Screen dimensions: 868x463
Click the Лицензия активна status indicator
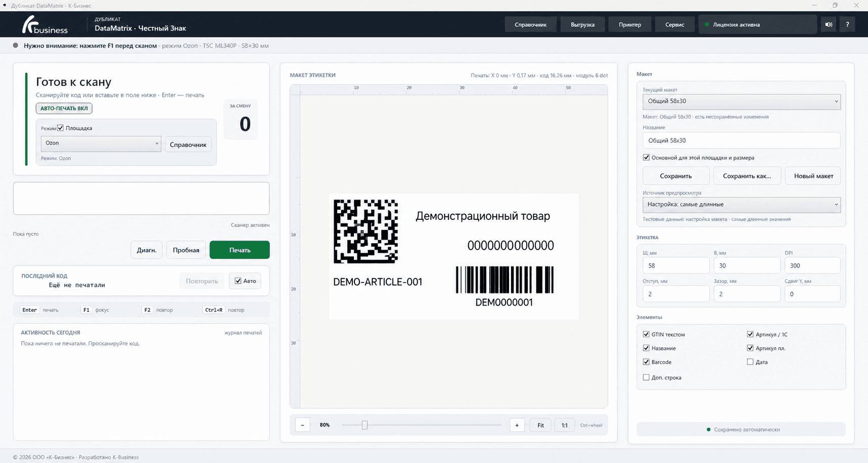coord(757,24)
